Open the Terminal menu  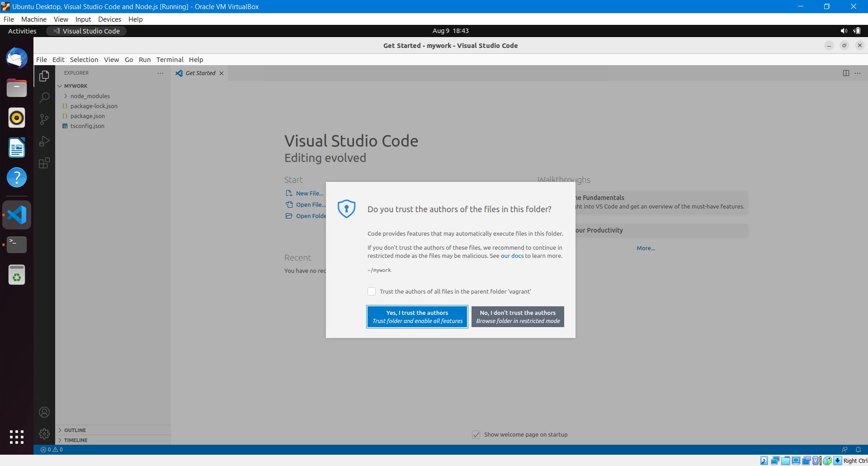pyautogui.click(x=170, y=60)
